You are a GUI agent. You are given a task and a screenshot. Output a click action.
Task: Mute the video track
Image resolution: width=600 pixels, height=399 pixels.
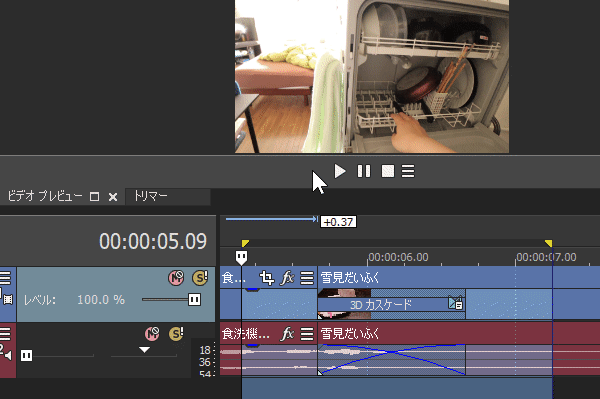coord(176,277)
